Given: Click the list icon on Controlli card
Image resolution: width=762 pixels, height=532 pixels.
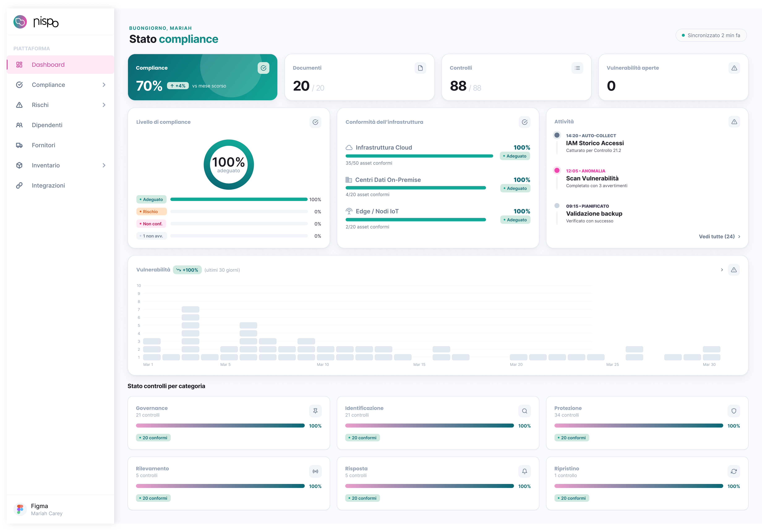Looking at the screenshot, I should click(577, 68).
